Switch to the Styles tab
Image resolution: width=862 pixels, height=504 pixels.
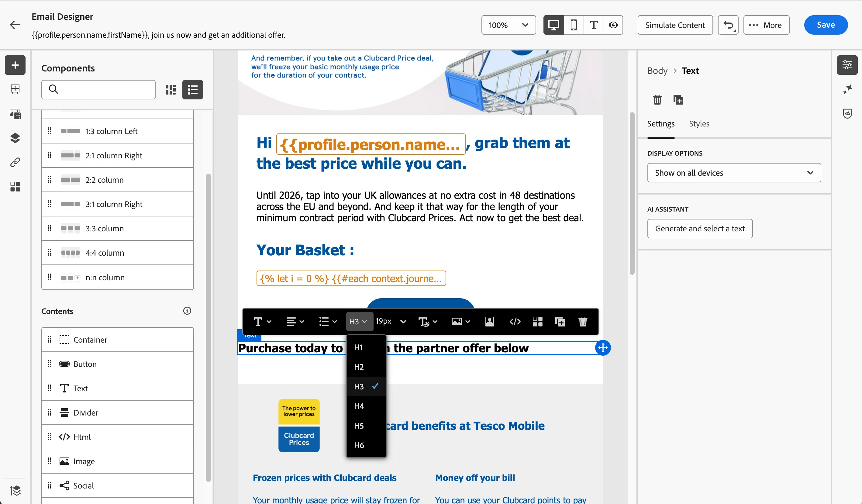(699, 124)
